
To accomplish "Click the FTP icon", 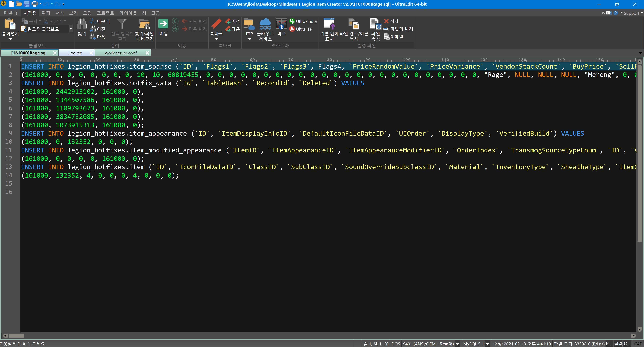I will (249, 24).
